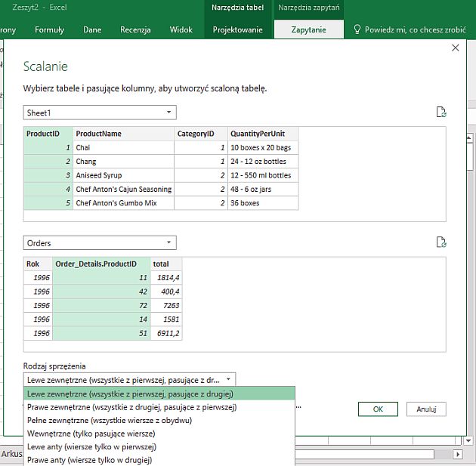Click scroll down arrow of worksheet scrollbar
Viewport: 476px width, 466px height.
[x=468, y=440]
